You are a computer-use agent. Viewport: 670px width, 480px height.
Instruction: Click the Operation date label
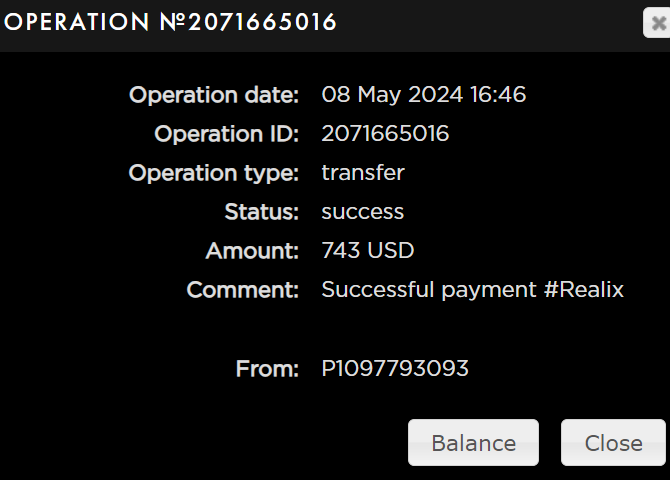[214, 95]
